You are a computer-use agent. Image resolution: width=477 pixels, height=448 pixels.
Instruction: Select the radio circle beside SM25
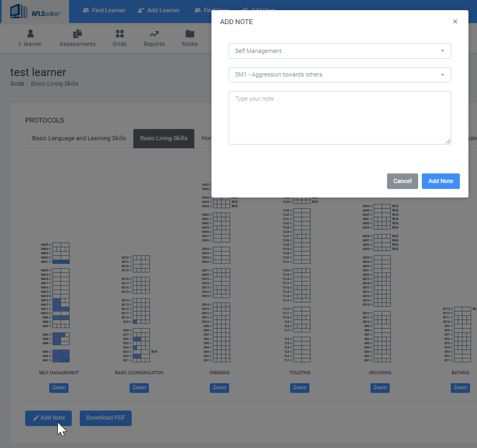pyautogui.click(x=50, y=245)
